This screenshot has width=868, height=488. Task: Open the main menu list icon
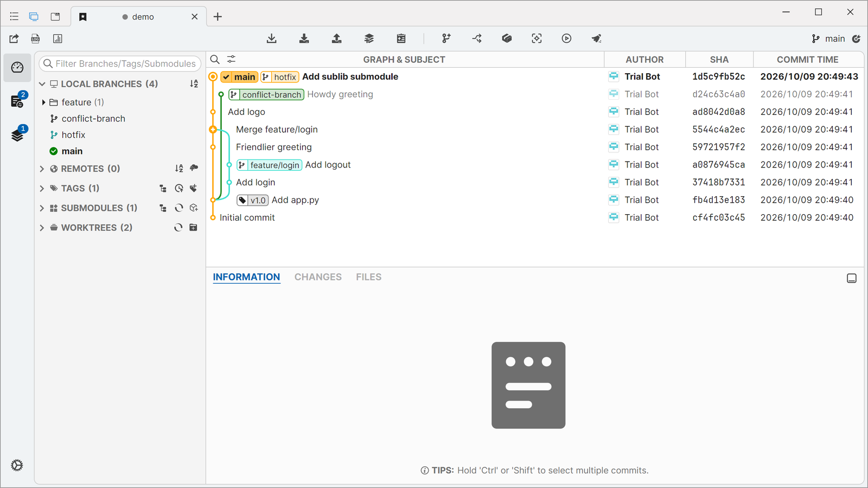(x=14, y=17)
